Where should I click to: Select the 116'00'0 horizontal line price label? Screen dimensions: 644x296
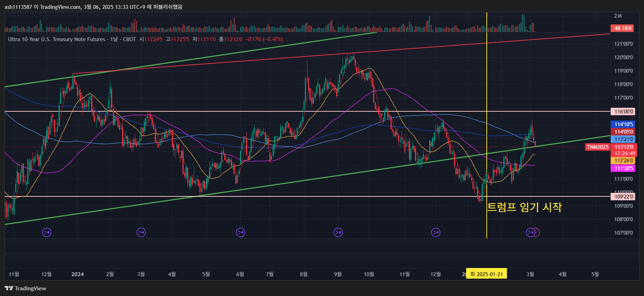pyautogui.click(x=623, y=112)
